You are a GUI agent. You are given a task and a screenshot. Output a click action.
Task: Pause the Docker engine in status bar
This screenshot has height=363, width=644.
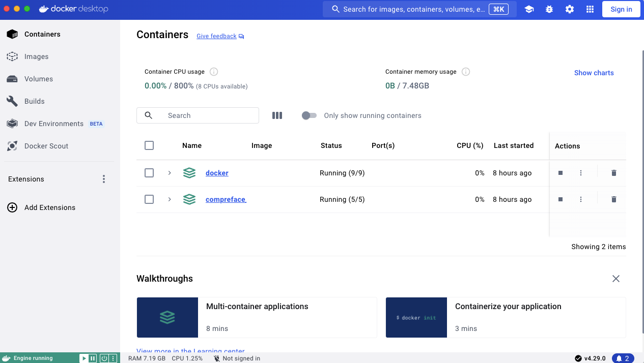(x=93, y=358)
